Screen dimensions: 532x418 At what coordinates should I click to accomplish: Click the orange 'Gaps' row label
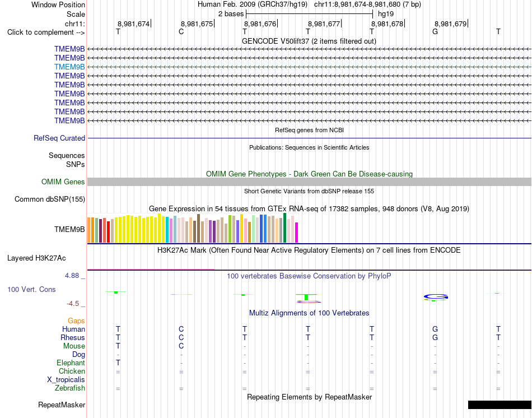click(x=76, y=321)
